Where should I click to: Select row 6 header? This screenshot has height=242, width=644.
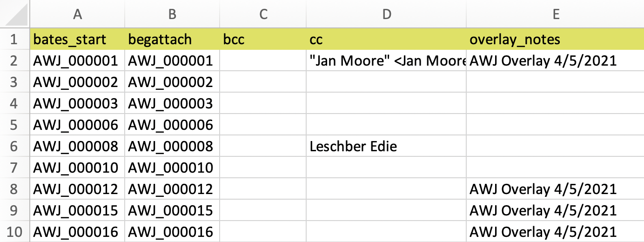(x=15, y=146)
